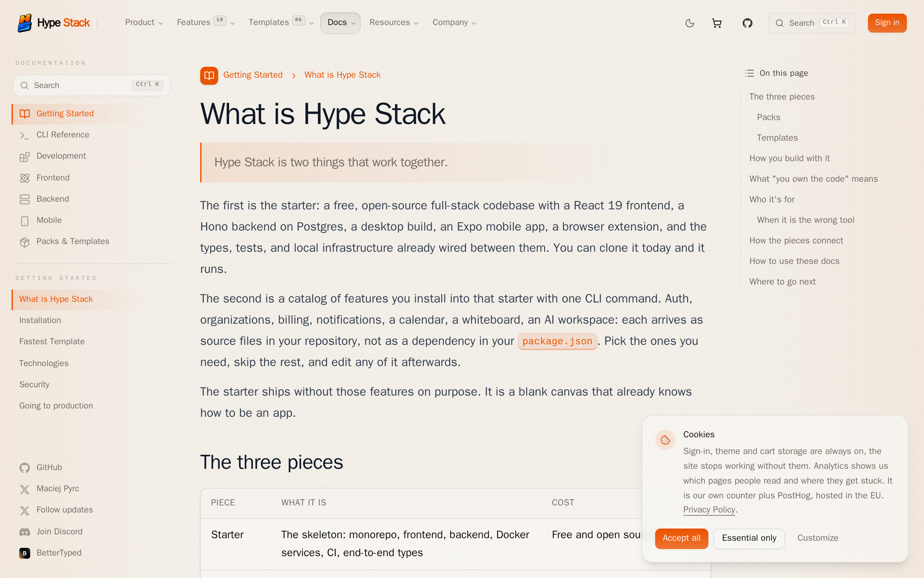The image size is (924, 578).
Task: Jump to What "you own the code" means
Action: coord(813,179)
